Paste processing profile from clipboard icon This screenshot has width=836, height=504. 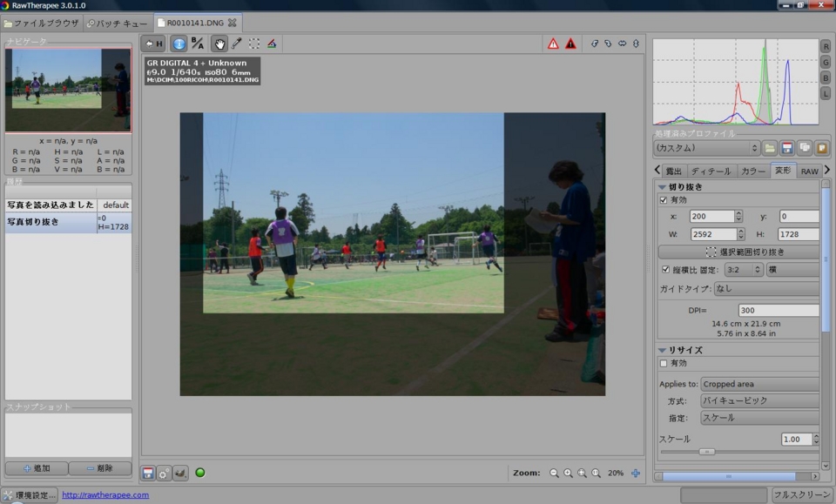click(x=821, y=148)
